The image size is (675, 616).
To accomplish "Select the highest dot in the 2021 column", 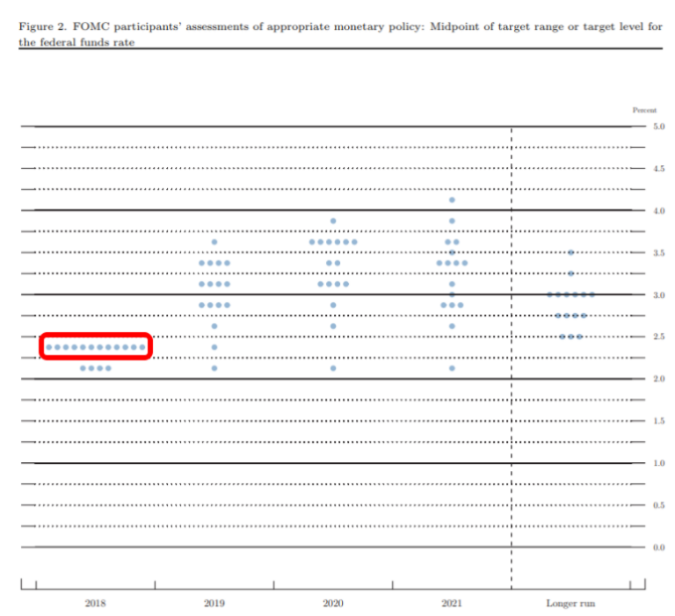I will coord(452,200).
